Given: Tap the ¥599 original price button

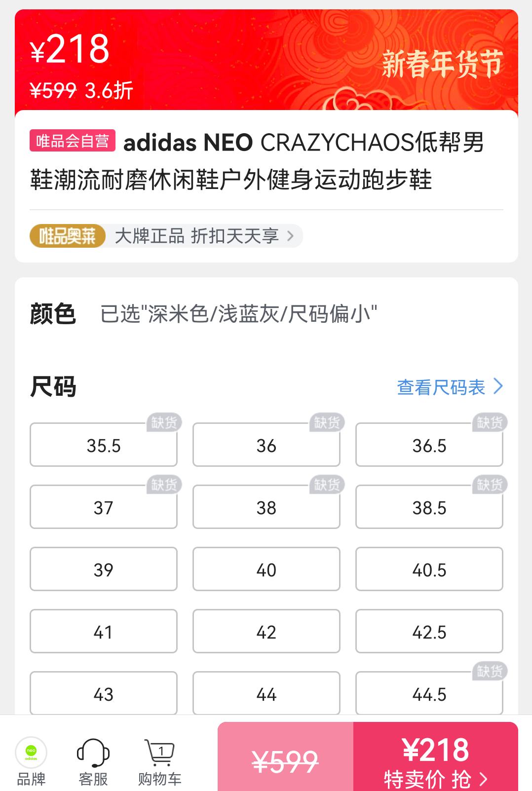Looking at the screenshot, I should tap(285, 756).
